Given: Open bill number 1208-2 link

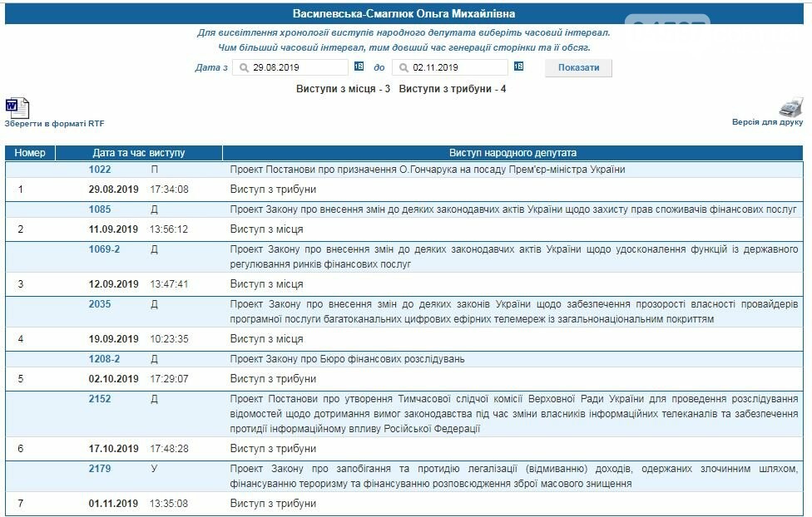Looking at the screenshot, I should point(104,358).
